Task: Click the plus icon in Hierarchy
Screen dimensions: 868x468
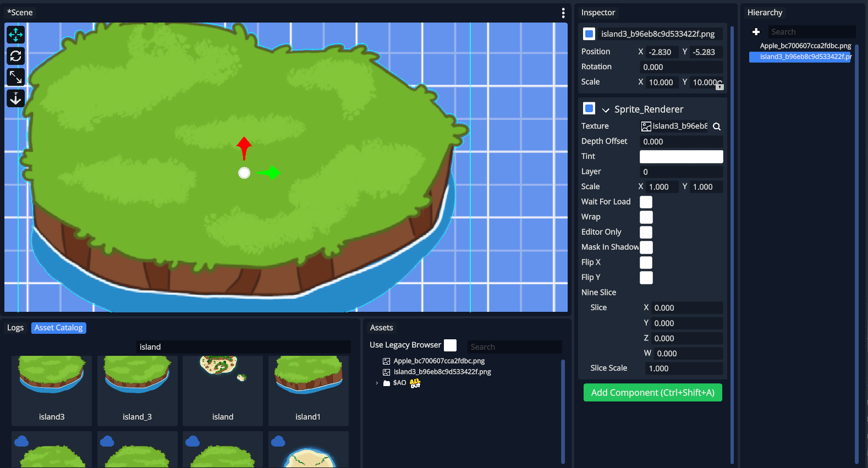Action: 756,32
